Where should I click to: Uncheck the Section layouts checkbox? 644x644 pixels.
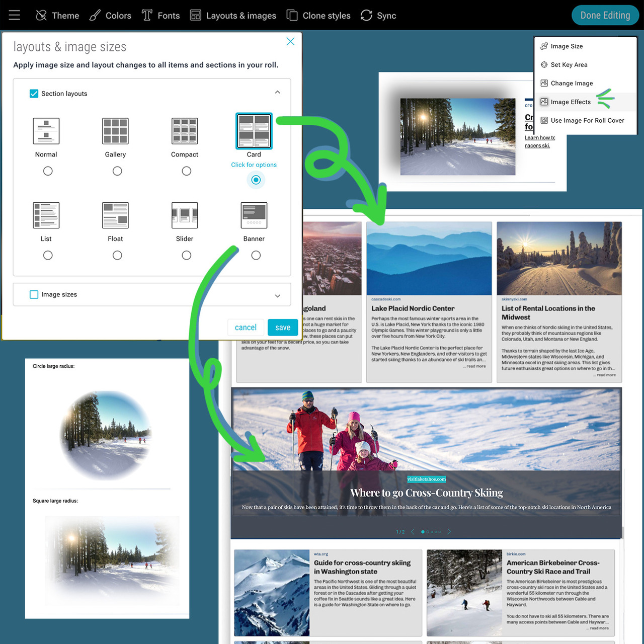tap(34, 94)
